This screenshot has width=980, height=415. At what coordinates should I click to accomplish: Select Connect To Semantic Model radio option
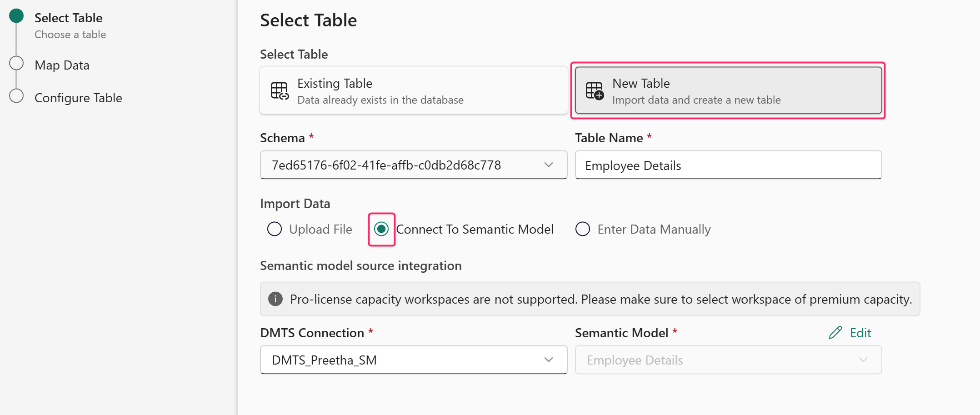[381, 229]
